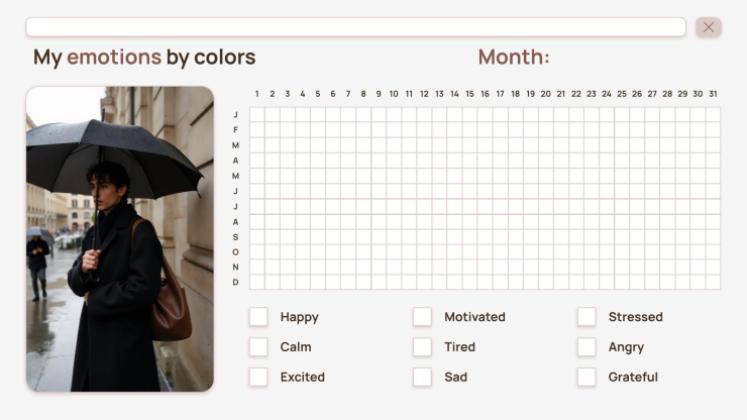Click the X close button at top right
The width and height of the screenshot is (747, 420).
(708, 27)
